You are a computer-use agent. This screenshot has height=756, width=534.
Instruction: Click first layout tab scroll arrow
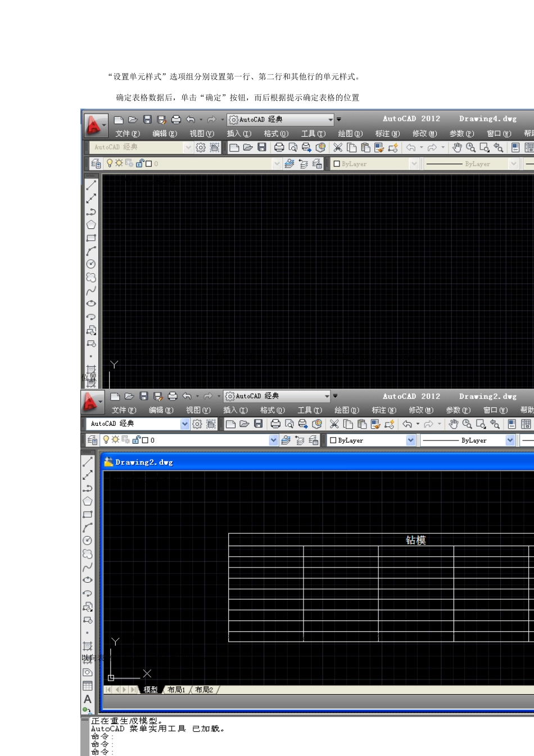pyautogui.click(x=108, y=690)
